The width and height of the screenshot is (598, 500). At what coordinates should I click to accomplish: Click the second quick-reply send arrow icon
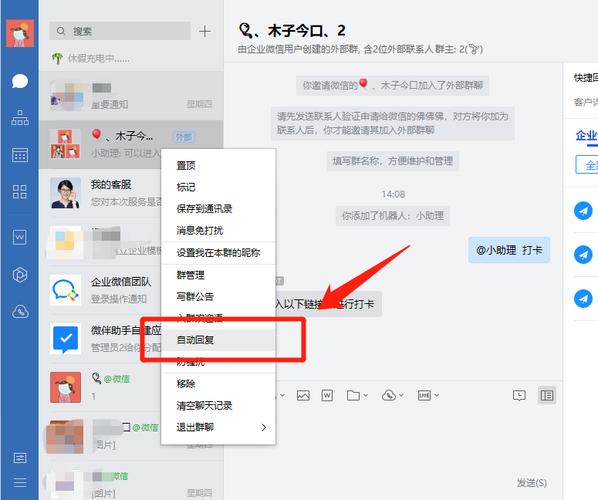tap(583, 254)
